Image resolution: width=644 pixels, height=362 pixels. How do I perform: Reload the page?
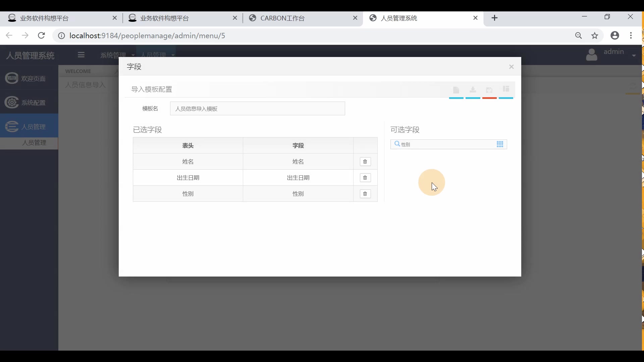(41, 36)
